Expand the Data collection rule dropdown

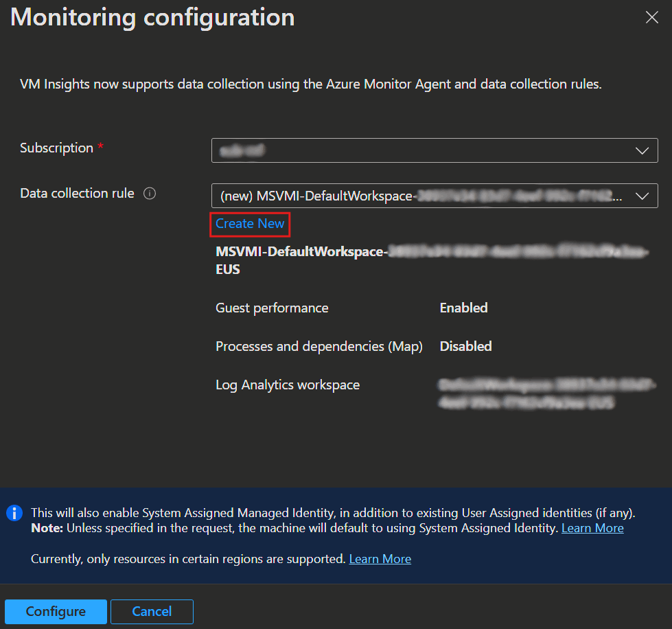point(435,196)
